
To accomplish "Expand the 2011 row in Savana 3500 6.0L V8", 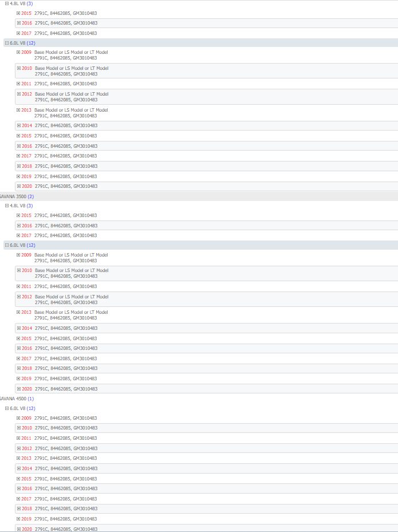I will [18, 286].
